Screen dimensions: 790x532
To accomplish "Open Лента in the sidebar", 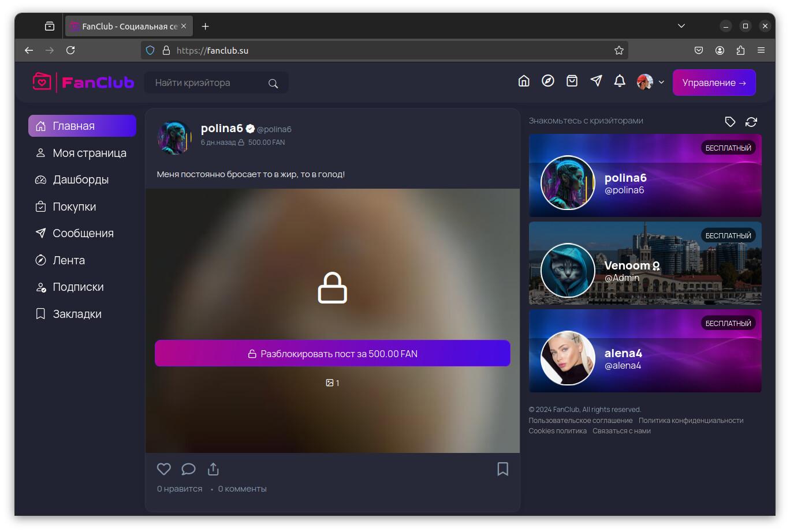I will coord(82,260).
